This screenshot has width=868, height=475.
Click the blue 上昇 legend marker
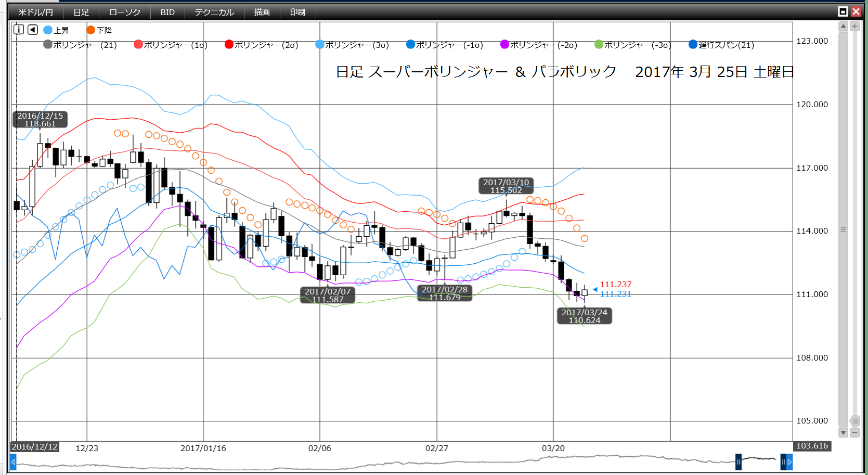click(48, 30)
